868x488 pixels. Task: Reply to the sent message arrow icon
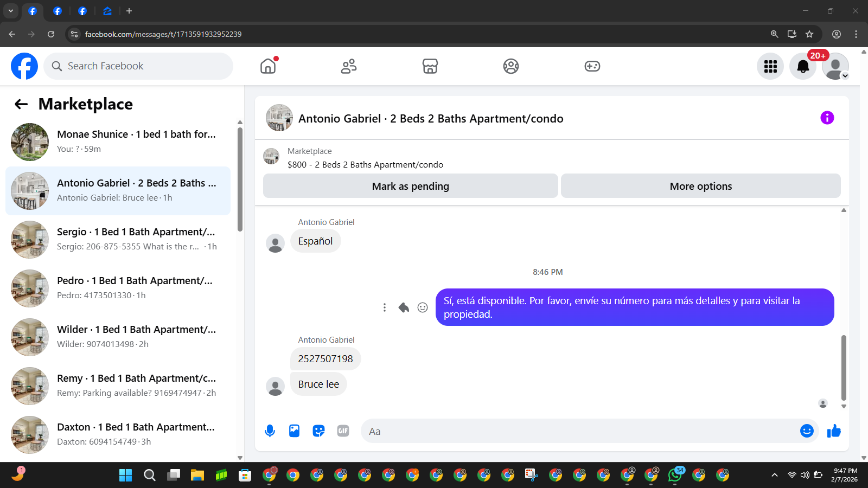point(404,307)
